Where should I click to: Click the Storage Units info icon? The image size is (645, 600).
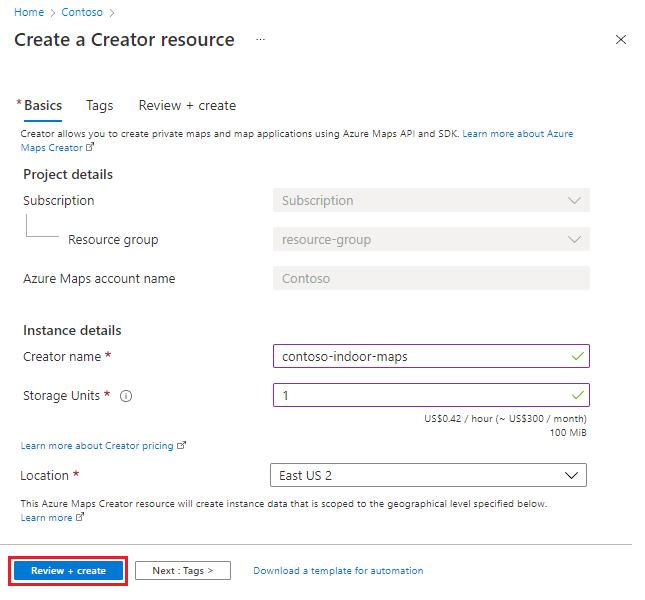[126, 396]
